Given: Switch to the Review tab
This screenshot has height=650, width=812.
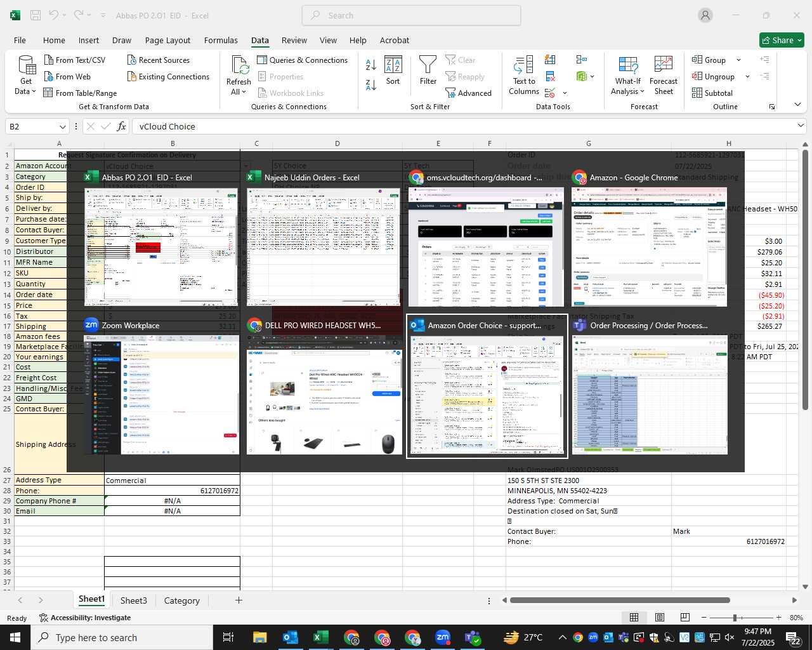Looking at the screenshot, I should (294, 40).
